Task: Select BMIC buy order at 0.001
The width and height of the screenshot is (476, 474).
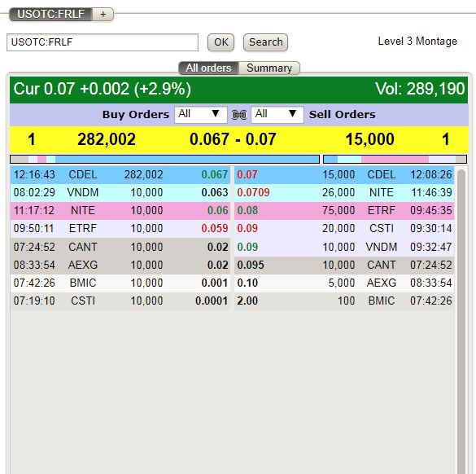Action: 120,283
